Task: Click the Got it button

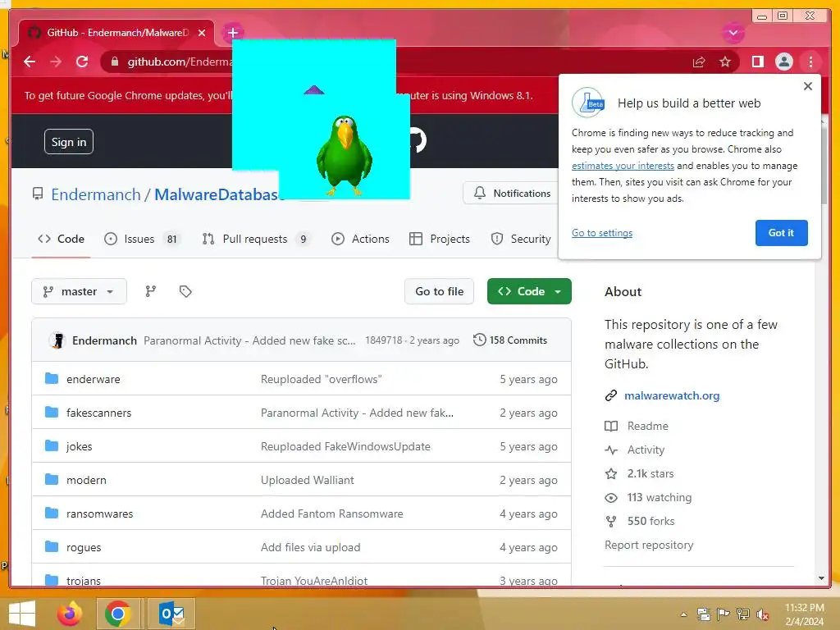Action: [x=781, y=233]
